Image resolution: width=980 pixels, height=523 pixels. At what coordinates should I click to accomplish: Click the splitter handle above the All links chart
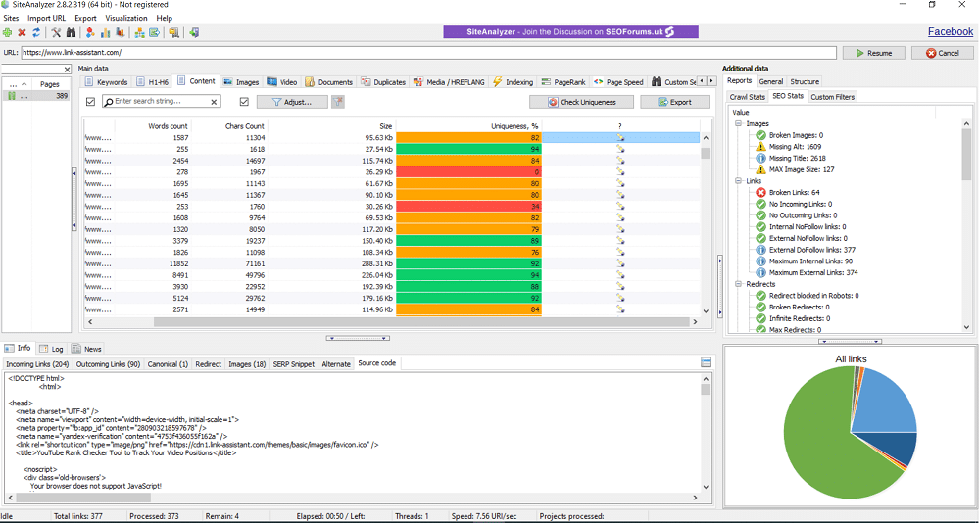(850, 342)
